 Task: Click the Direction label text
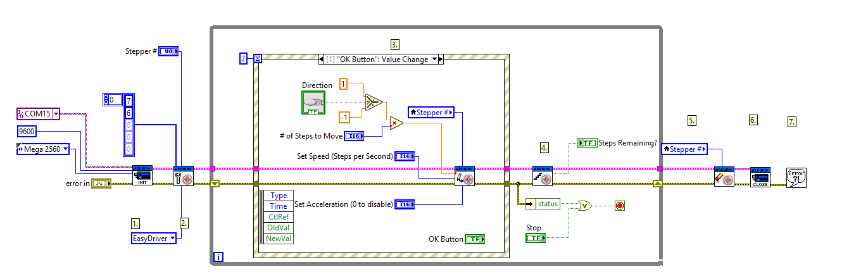(x=317, y=85)
